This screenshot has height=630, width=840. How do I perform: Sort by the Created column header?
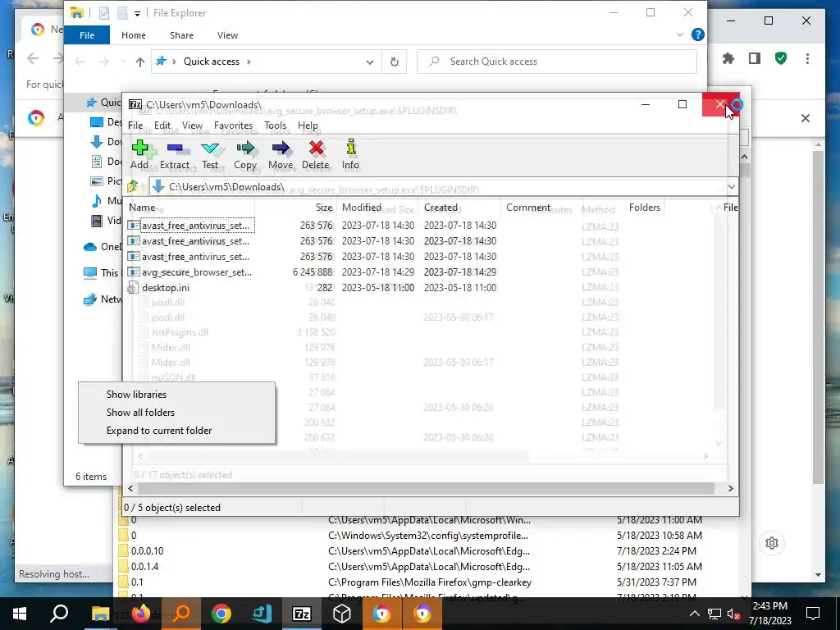[x=459, y=208]
